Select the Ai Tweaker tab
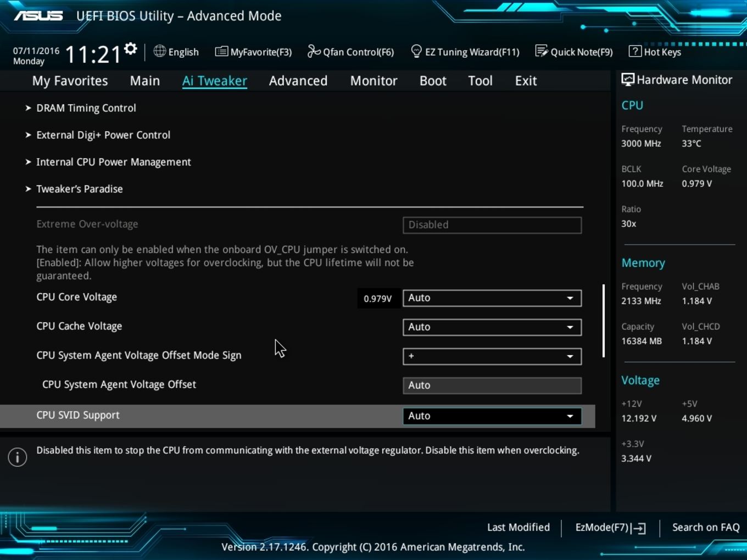The width and height of the screenshot is (747, 560). (x=215, y=81)
